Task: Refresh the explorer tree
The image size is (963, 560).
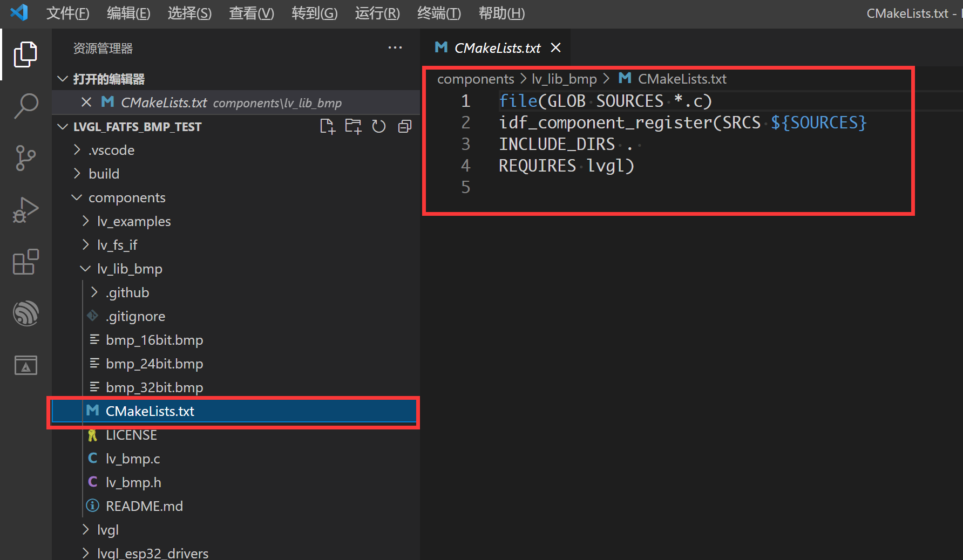Action: [x=379, y=126]
